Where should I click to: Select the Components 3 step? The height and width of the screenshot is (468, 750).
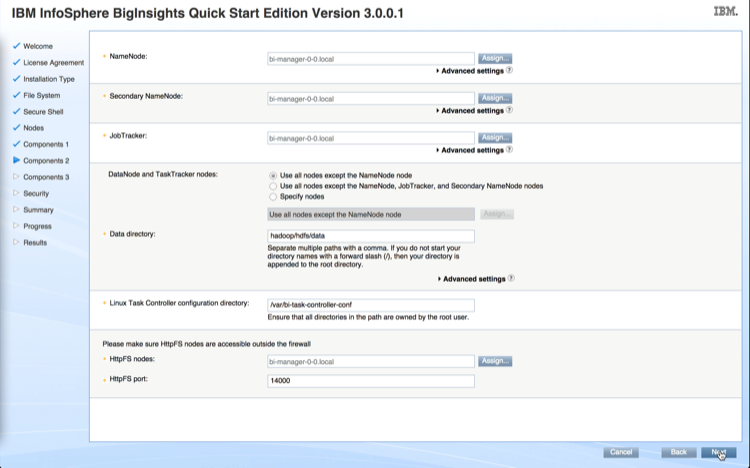point(46,177)
